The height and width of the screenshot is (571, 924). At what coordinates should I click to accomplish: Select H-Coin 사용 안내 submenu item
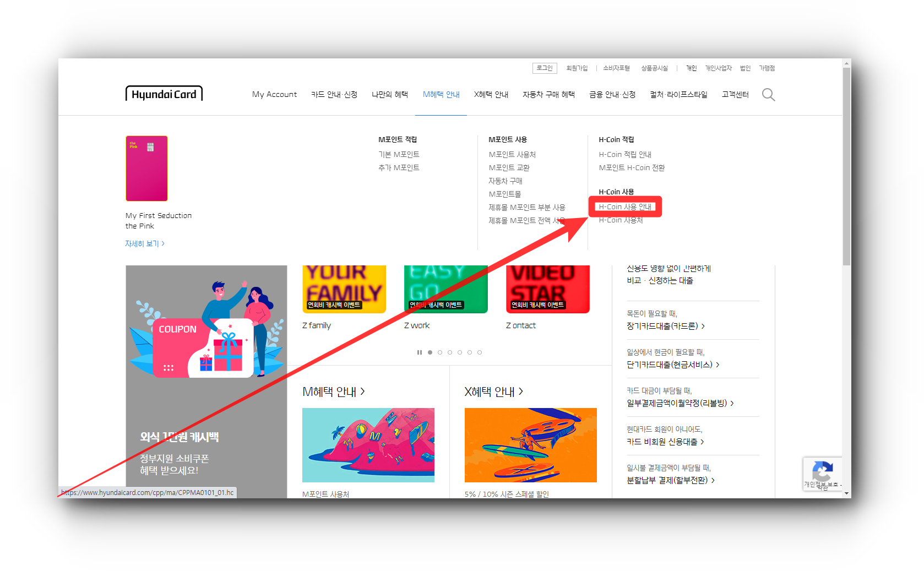point(625,207)
